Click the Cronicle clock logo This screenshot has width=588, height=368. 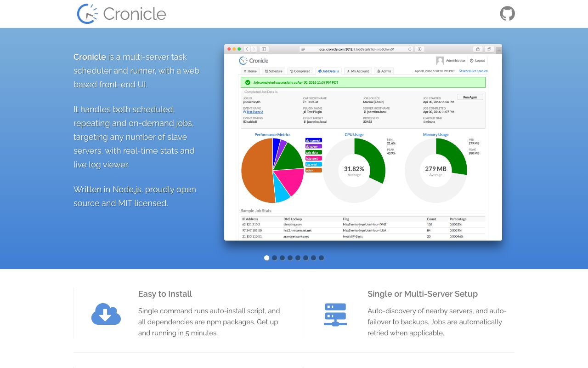pyautogui.click(x=87, y=14)
